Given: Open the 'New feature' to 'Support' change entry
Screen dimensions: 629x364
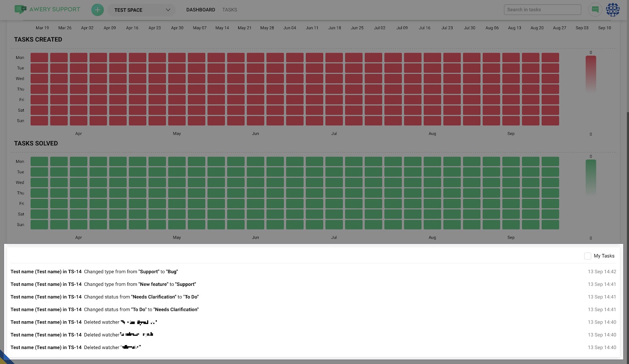Looking at the screenshot, I should [x=140, y=284].
